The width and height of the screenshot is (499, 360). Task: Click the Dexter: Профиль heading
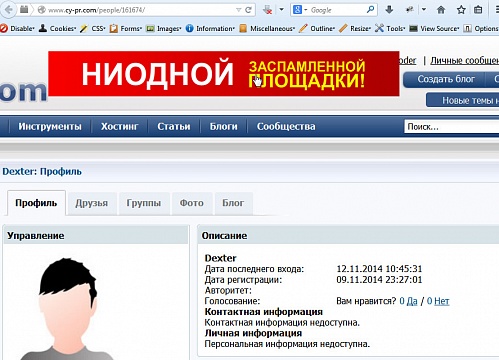click(x=42, y=171)
